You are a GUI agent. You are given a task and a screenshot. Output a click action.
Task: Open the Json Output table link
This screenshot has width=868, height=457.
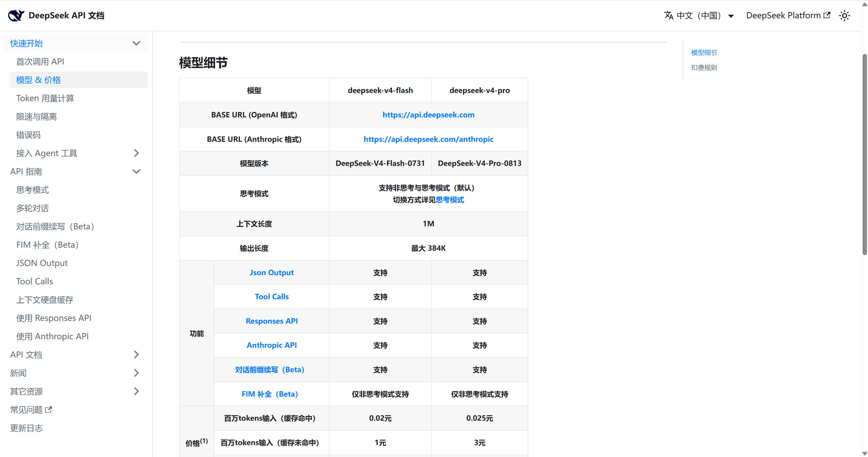tap(272, 272)
